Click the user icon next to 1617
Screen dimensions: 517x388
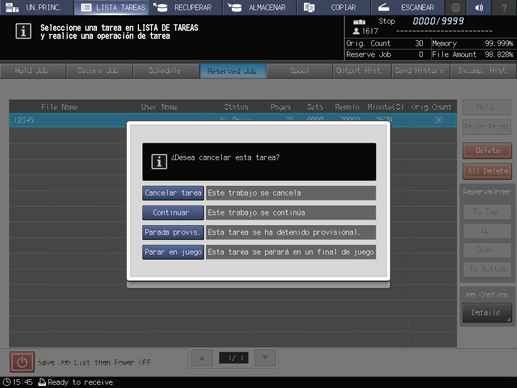[356, 31]
